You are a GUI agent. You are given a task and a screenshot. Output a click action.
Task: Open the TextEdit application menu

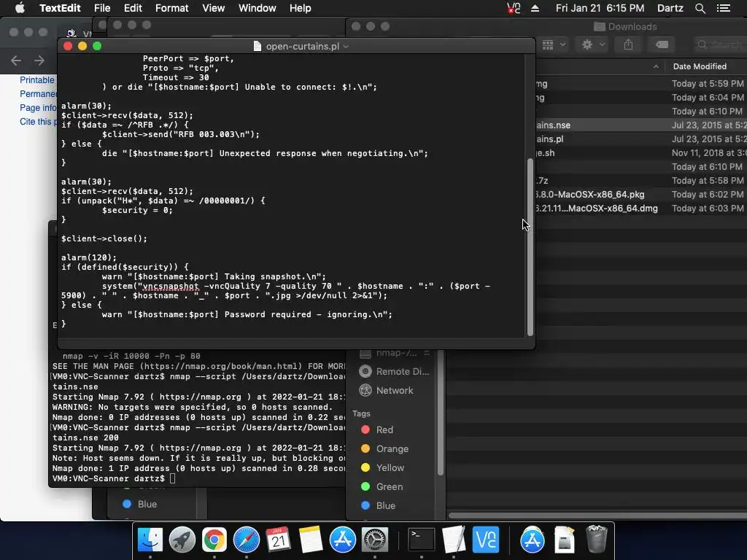pyautogui.click(x=60, y=8)
